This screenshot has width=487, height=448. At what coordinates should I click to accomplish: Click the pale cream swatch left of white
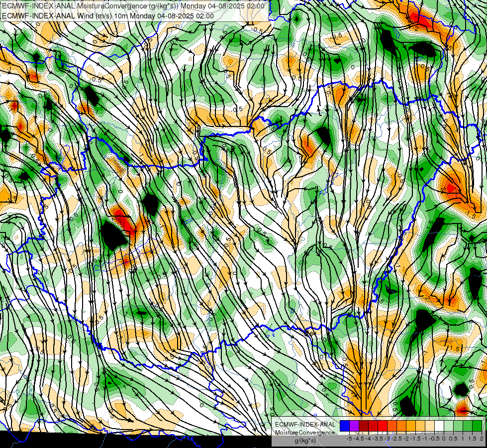tap(430, 426)
